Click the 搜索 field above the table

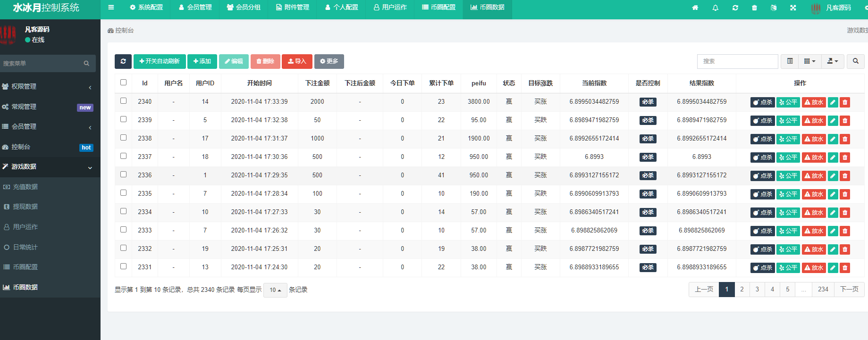point(737,61)
